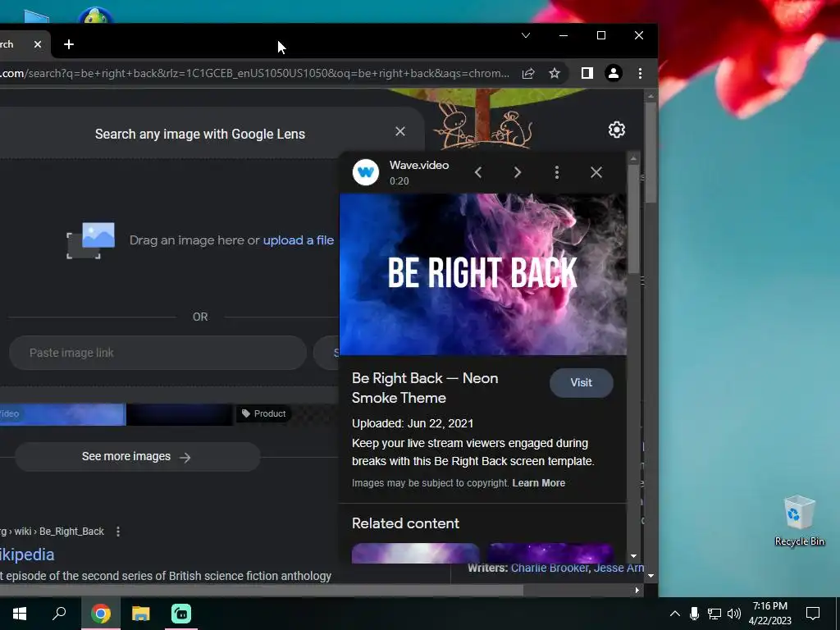Open the Wikipedia result title
840x630 pixels.
click(27, 555)
